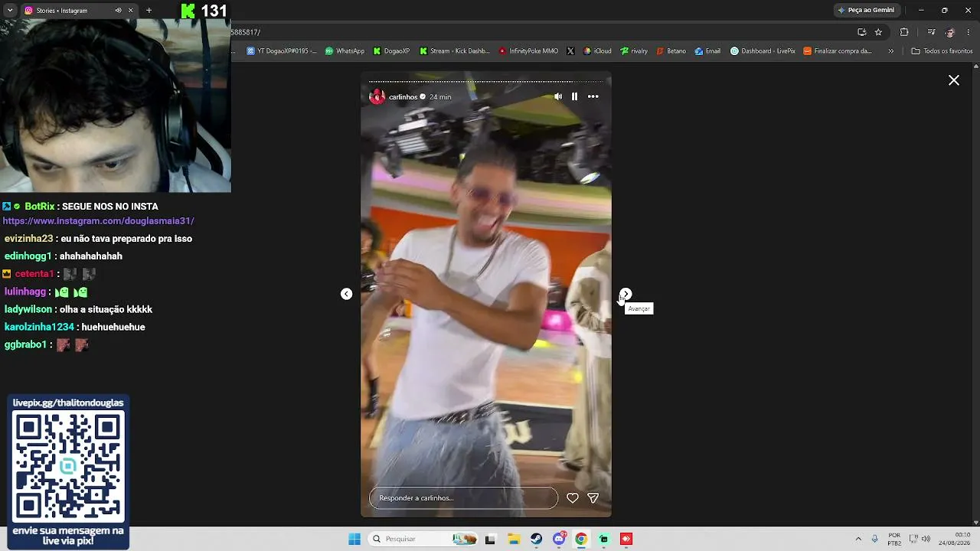Screen dimensions: 980x551
Task: Click the evizinha23 username in chat
Action: tap(28, 239)
